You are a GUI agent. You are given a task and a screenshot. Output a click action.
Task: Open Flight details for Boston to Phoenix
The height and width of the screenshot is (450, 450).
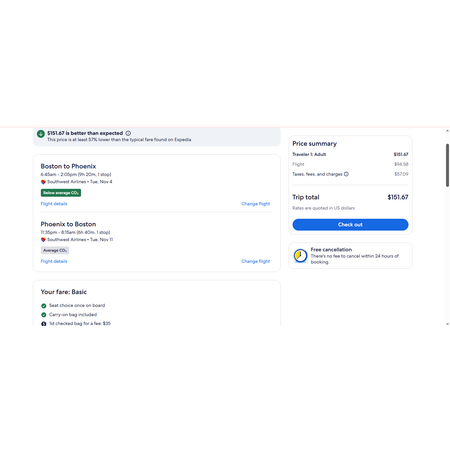[54, 204]
